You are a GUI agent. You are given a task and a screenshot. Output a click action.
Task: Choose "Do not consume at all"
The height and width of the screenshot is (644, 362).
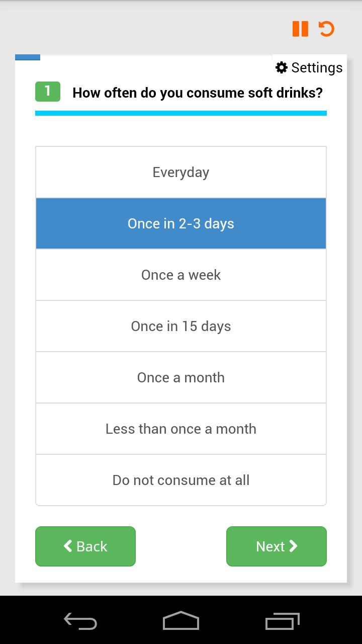coord(181,480)
